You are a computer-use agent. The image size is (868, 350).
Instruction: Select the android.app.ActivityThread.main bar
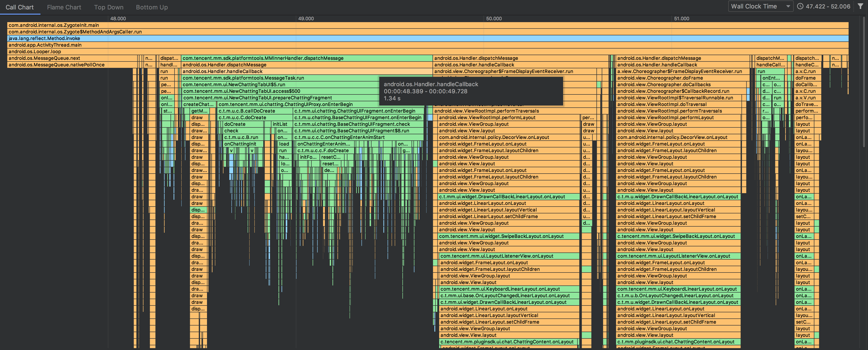point(428,45)
